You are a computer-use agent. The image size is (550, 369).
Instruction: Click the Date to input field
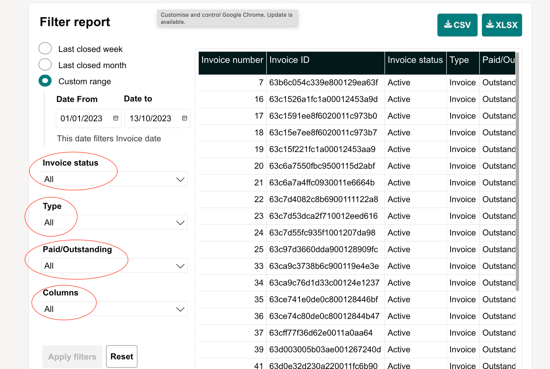[x=157, y=118]
